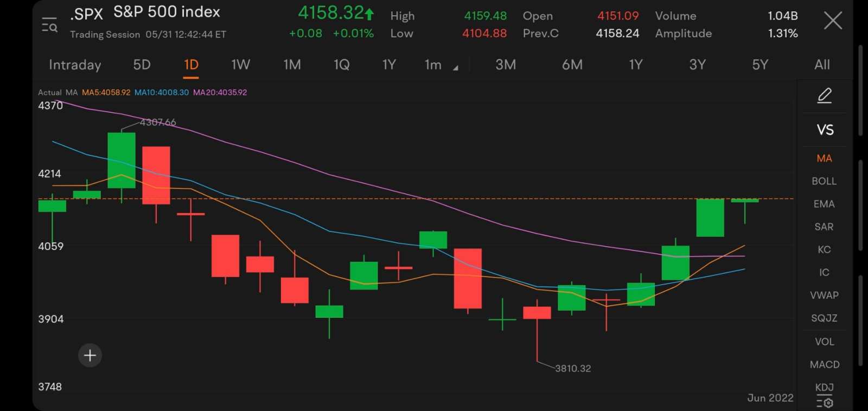Choose the 1Y candle interval tab
Image resolution: width=868 pixels, height=411 pixels.
tap(389, 65)
